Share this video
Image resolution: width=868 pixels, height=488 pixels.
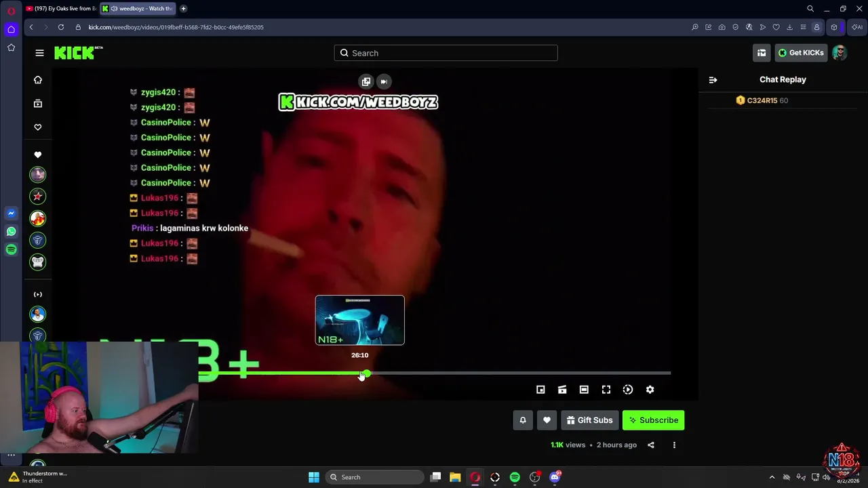(x=651, y=445)
